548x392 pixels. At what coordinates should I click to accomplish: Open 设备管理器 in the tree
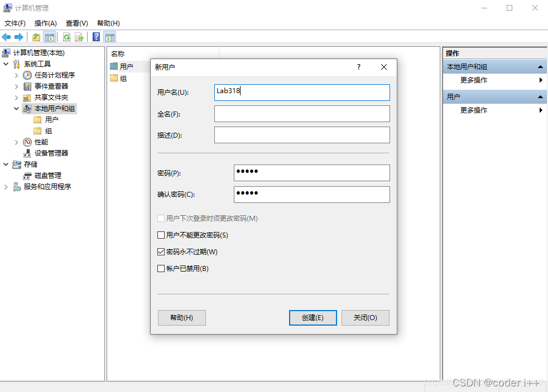[x=51, y=153]
